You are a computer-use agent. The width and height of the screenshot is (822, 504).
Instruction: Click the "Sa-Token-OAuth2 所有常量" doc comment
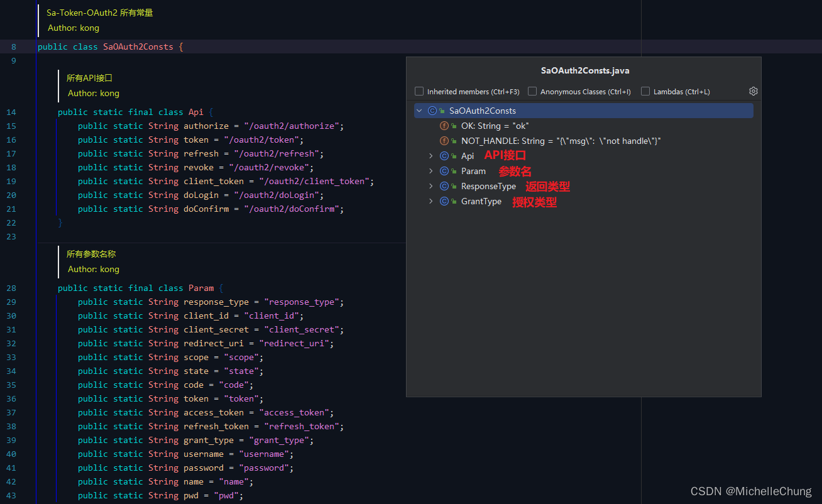tap(100, 13)
